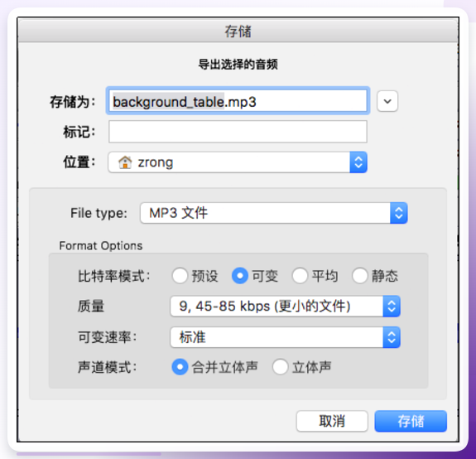Viewport: 476px width, 459px height.
Task: Click the blue 存储 save button
Action: pos(411,421)
